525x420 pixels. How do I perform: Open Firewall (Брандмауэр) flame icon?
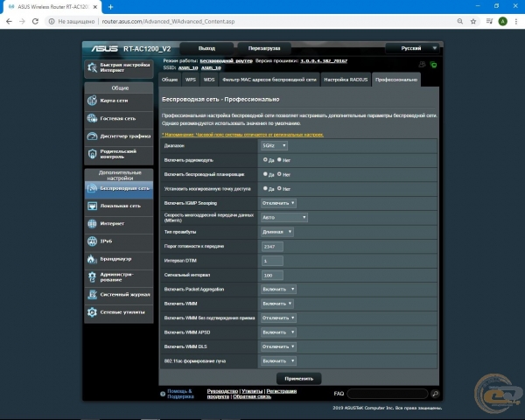(x=91, y=259)
